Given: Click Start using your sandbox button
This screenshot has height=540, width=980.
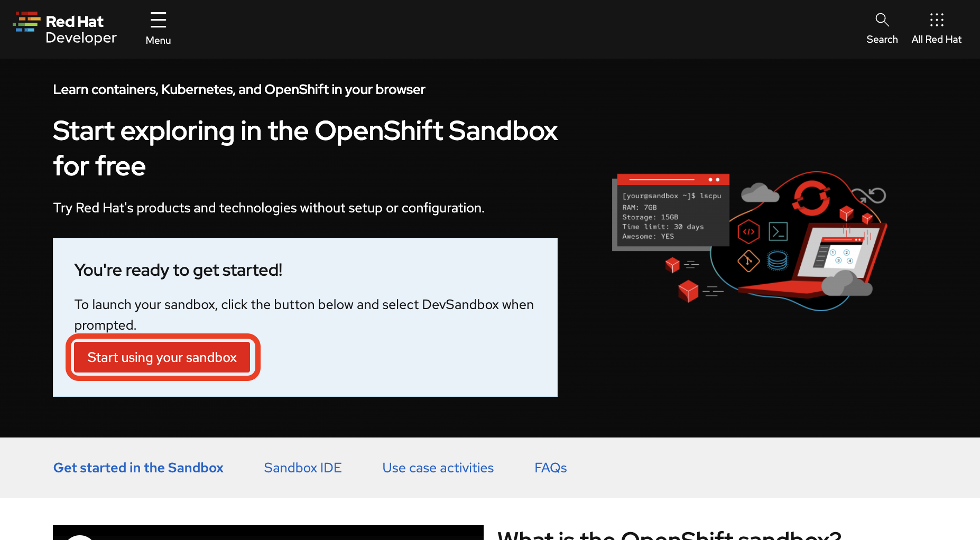Looking at the screenshot, I should [162, 357].
